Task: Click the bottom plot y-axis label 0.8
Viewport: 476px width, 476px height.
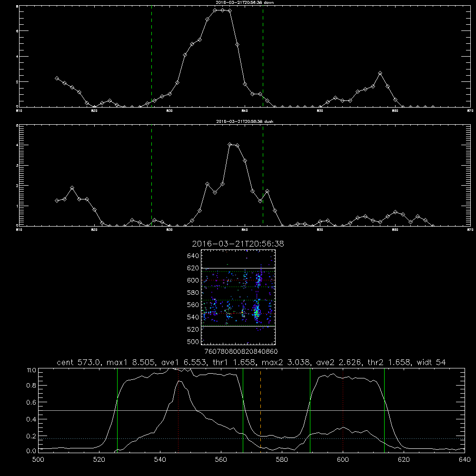Action: coord(31,386)
